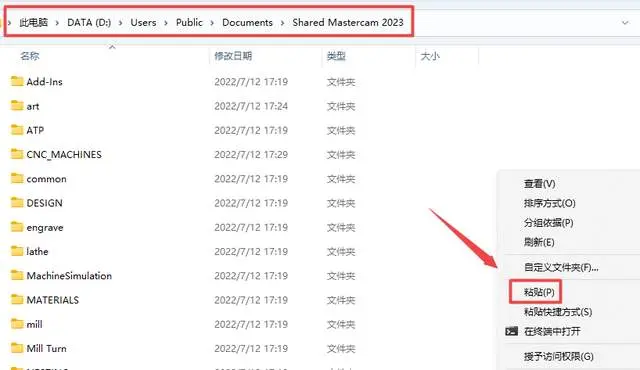640x370 pixels.
Task: Select the MachineSimulation folder icon
Action: click(x=17, y=275)
